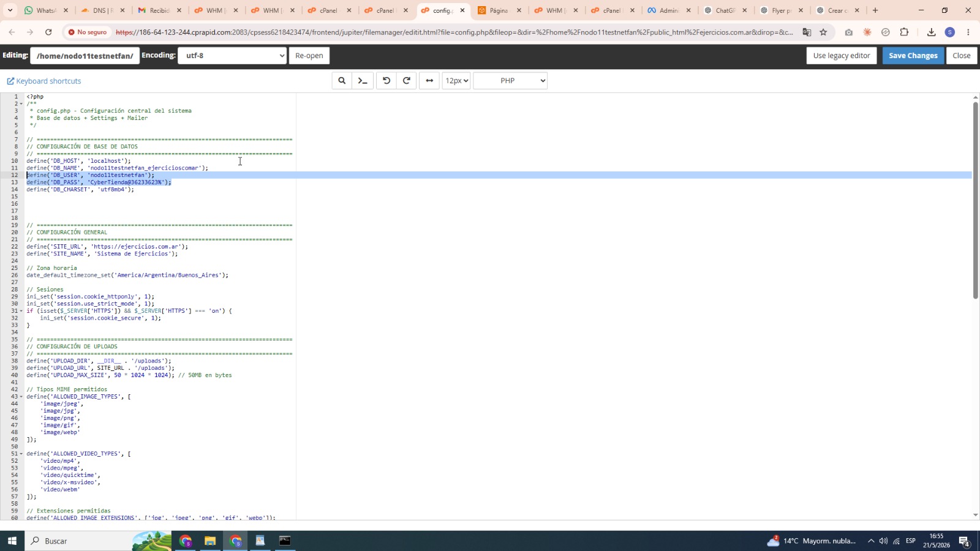Click the scrollbar down arrow
The height and width of the screenshot is (551, 980).
tap(976, 515)
